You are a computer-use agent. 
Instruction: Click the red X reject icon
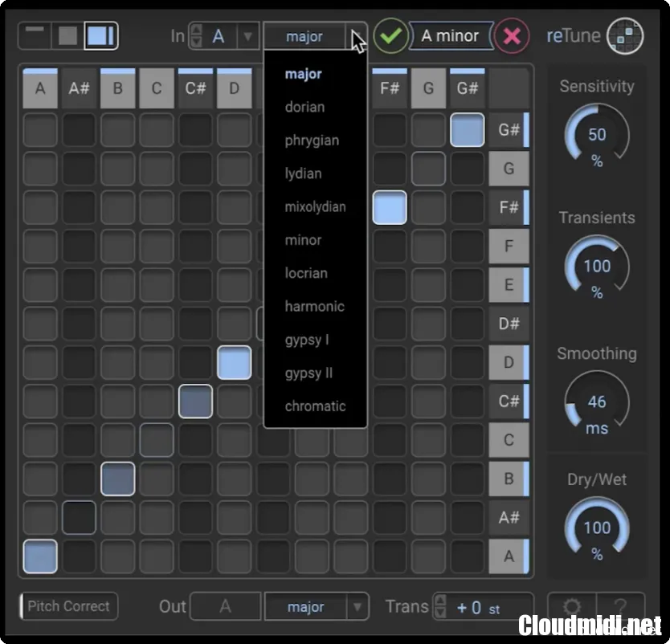click(x=512, y=36)
